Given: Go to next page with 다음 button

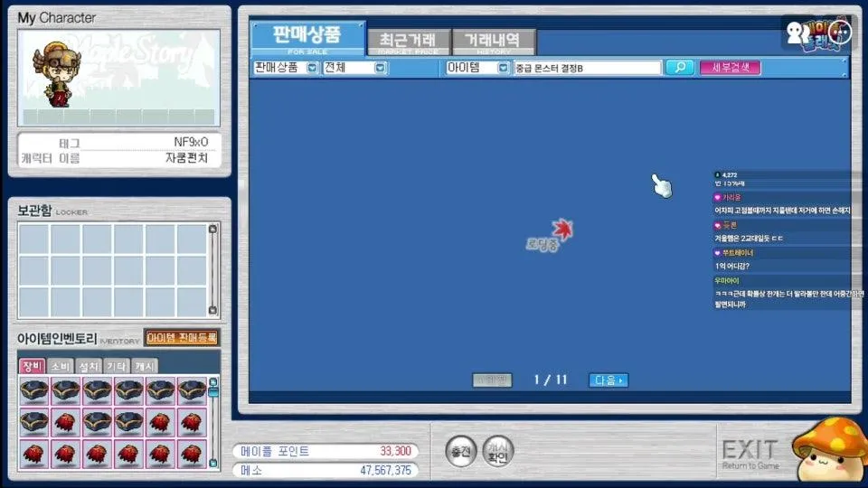Looking at the screenshot, I should (609, 380).
